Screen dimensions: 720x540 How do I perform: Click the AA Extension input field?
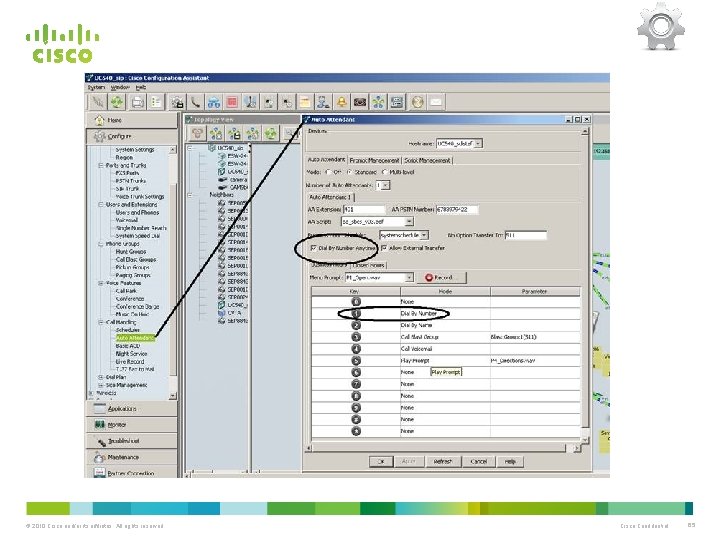(364, 209)
